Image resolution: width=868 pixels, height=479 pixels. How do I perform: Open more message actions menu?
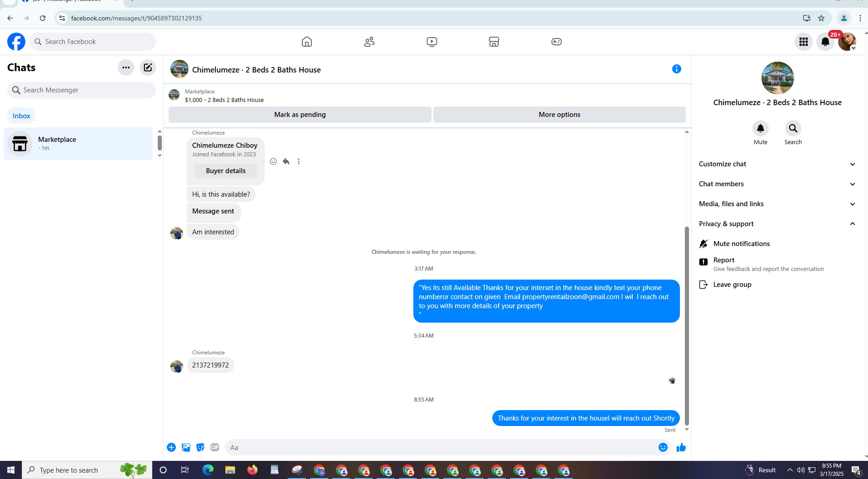point(299,161)
